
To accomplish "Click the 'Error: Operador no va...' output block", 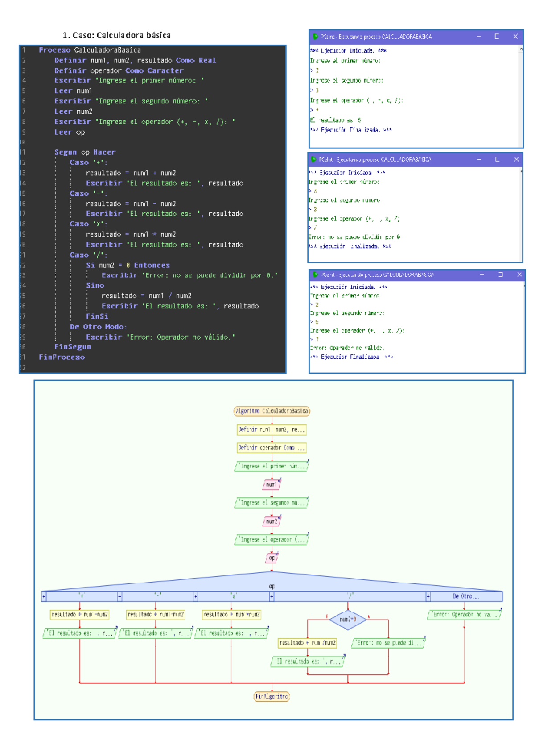I will 464,615.
